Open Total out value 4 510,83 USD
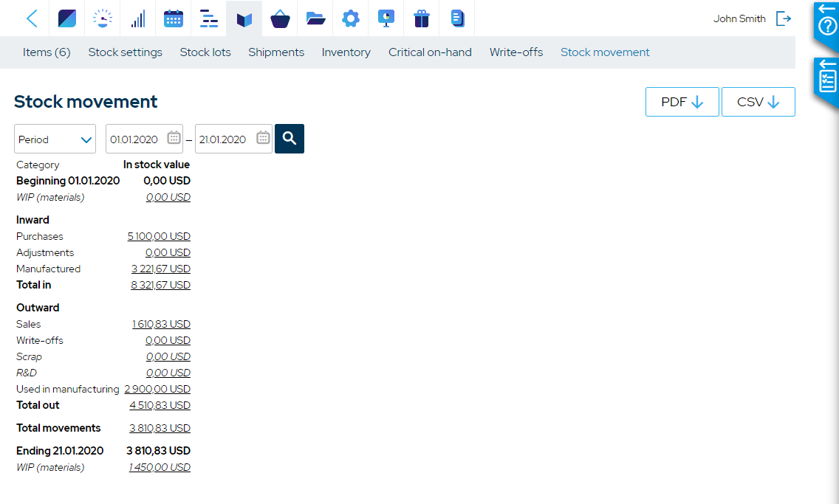839x504 pixels. [160, 405]
